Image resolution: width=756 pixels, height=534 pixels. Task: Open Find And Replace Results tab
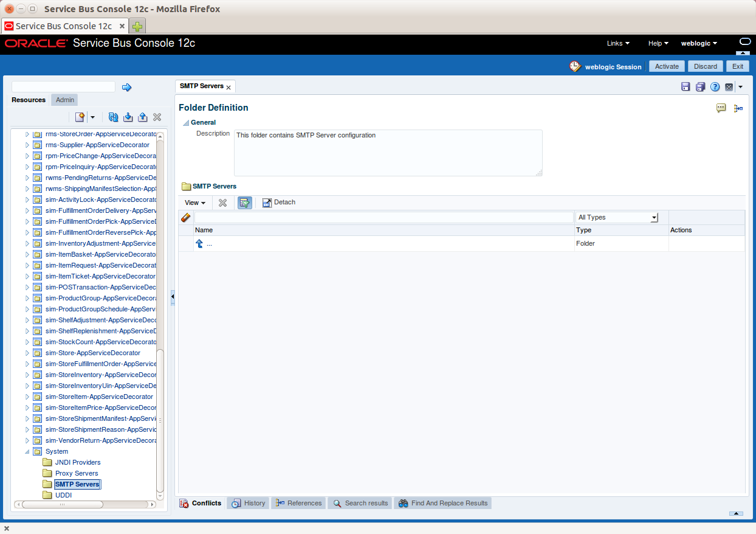coord(443,503)
